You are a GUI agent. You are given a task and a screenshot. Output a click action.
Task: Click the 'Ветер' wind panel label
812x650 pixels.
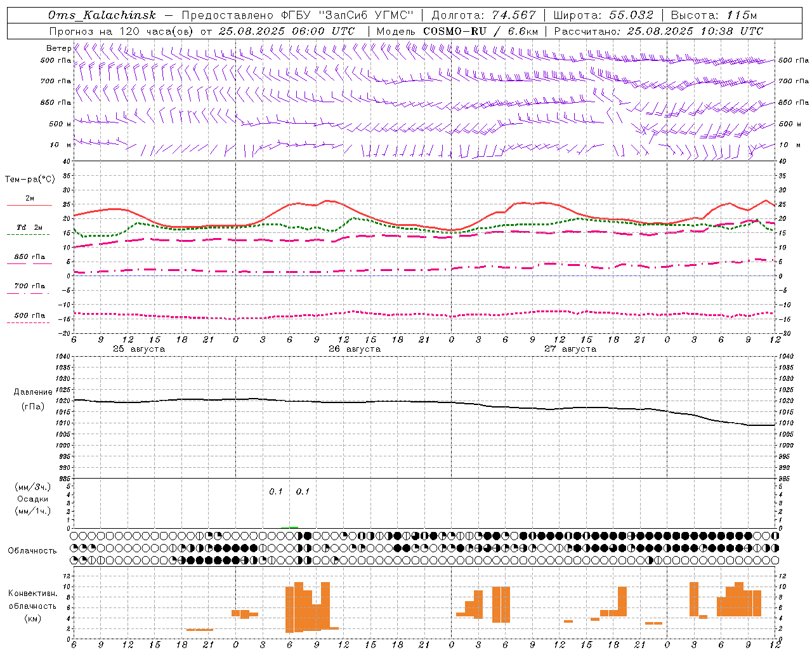tap(59, 48)
